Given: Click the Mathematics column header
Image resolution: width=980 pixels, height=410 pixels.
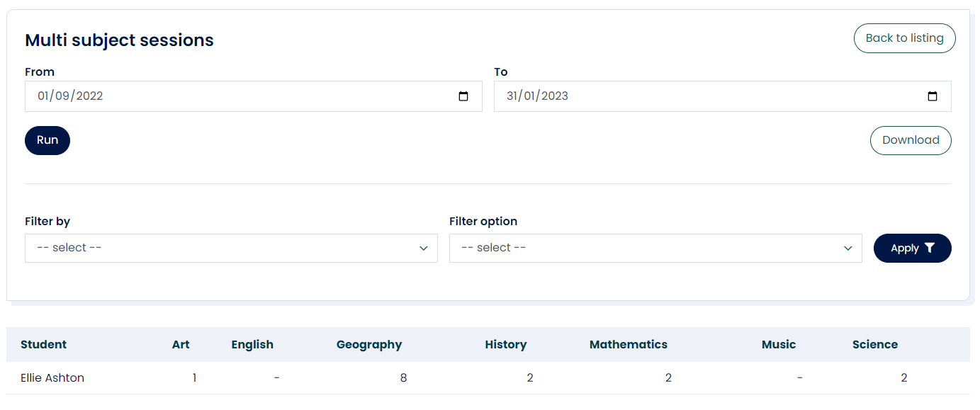Looking at the screenshot, I should (629, 345).
